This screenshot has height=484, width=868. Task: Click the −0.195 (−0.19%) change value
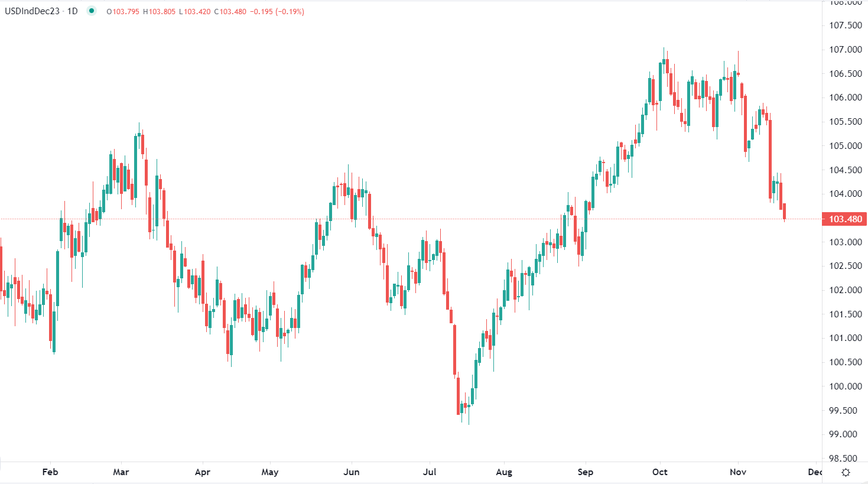tap(277, 12)
